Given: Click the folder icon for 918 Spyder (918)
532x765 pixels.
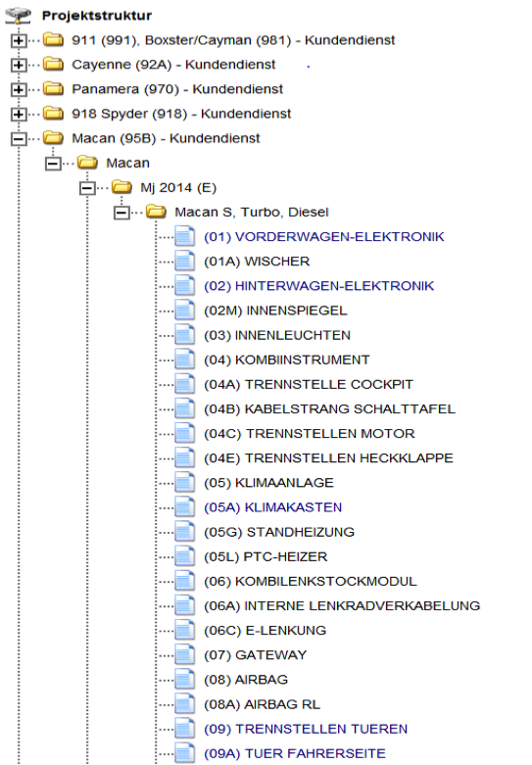Looking at the screenshot, I should [53, 114].
